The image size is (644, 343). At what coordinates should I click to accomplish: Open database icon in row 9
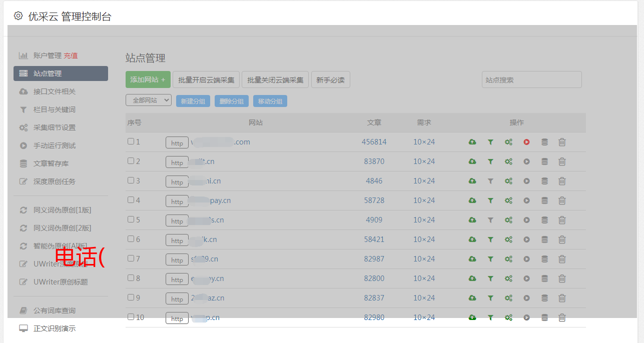[x=544, y=298]
